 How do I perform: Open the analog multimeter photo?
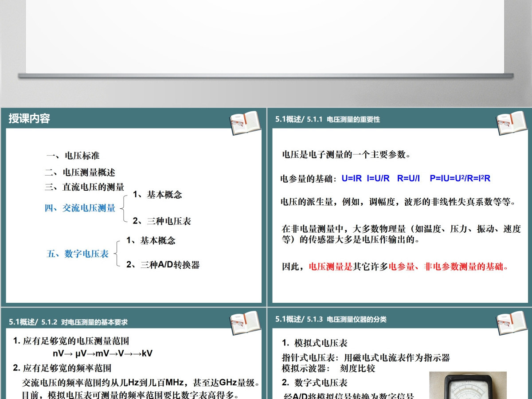[468, 385]
